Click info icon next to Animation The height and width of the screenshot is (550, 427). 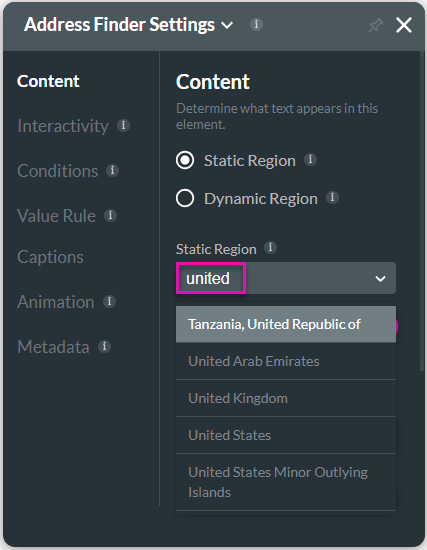coord(109,301)
